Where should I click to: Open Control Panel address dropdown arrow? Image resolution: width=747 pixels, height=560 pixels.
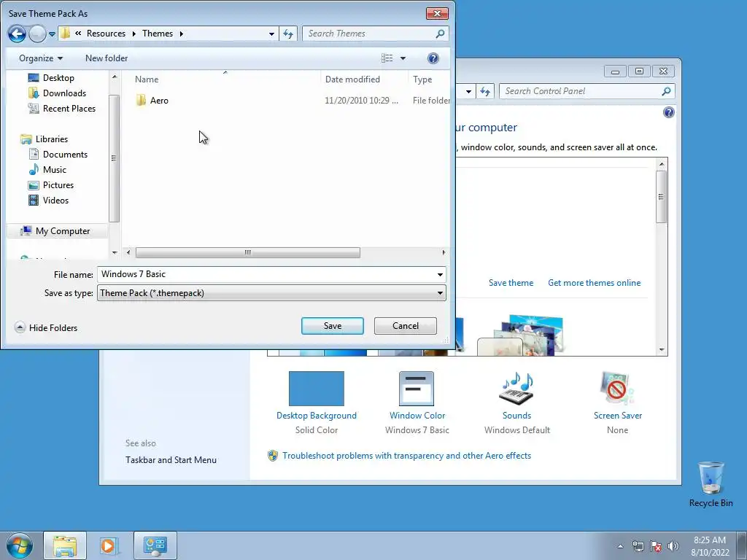(x=469, y=91)
